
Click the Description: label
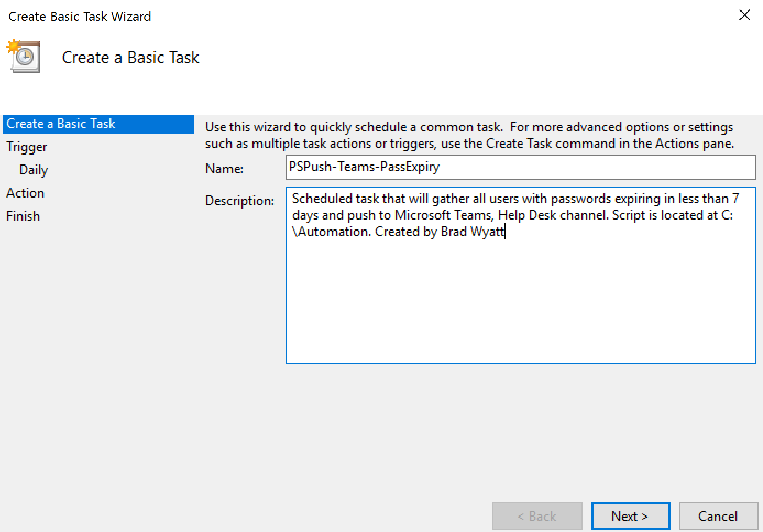[240, 201]
